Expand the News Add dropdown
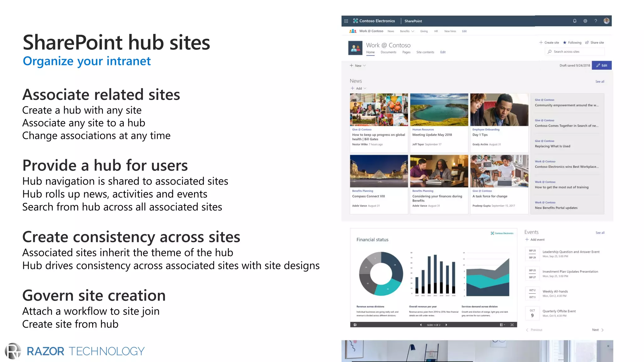Screen dimensions: 644x362 pos(365,89)
